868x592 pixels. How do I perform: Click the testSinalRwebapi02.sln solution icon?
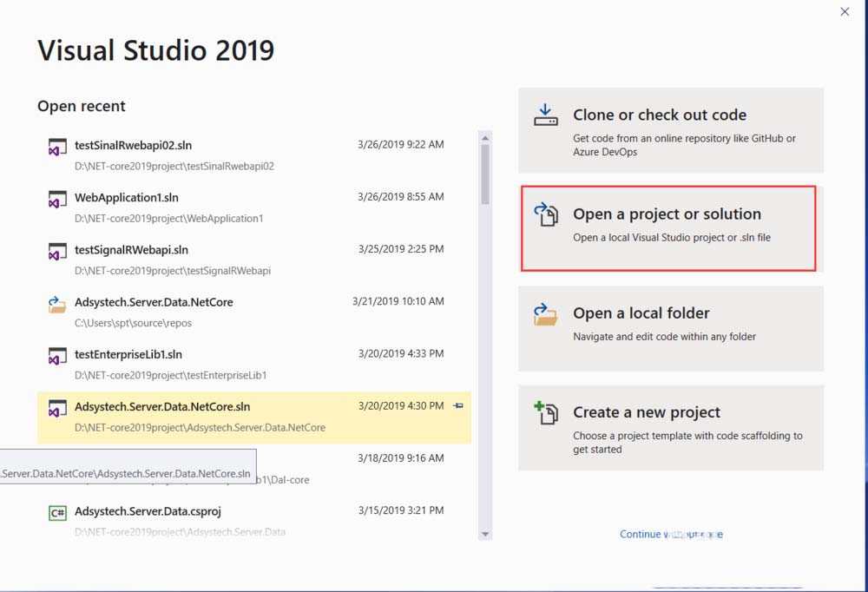[57, 148]
